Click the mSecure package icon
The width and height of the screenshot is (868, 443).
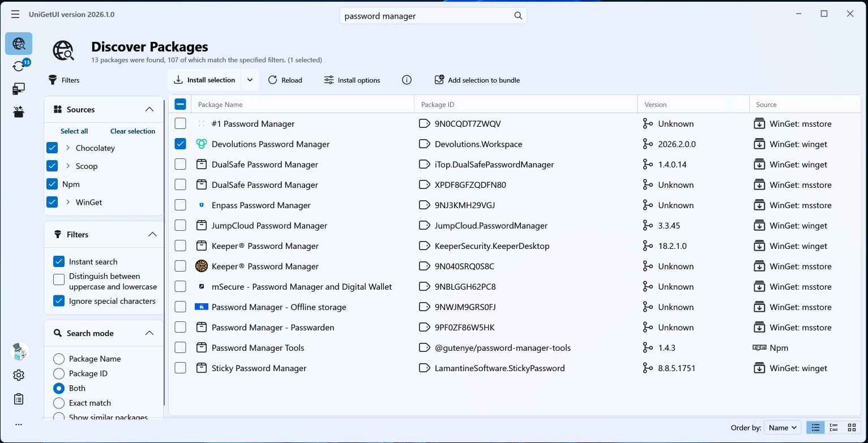click(x=201, y=287)
